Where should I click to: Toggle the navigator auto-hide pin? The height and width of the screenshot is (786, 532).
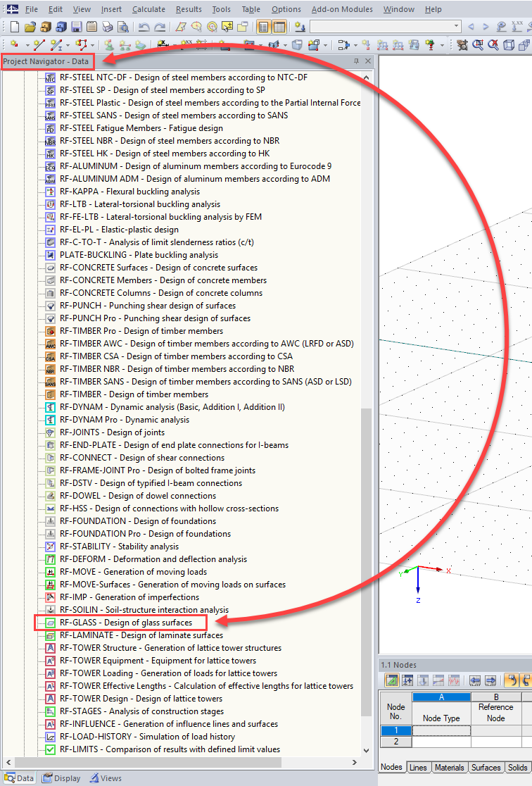pyautogui.click(x=356, y=61)
